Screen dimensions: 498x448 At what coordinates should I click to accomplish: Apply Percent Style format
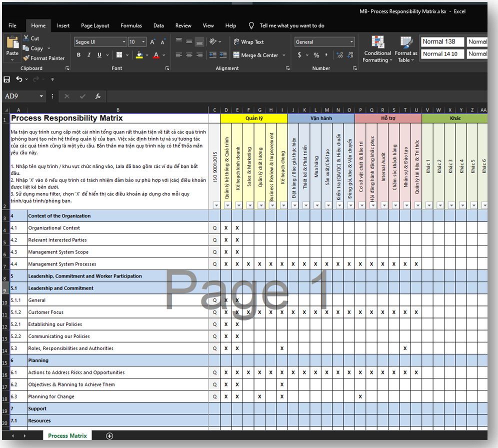[x=316, y=55]
